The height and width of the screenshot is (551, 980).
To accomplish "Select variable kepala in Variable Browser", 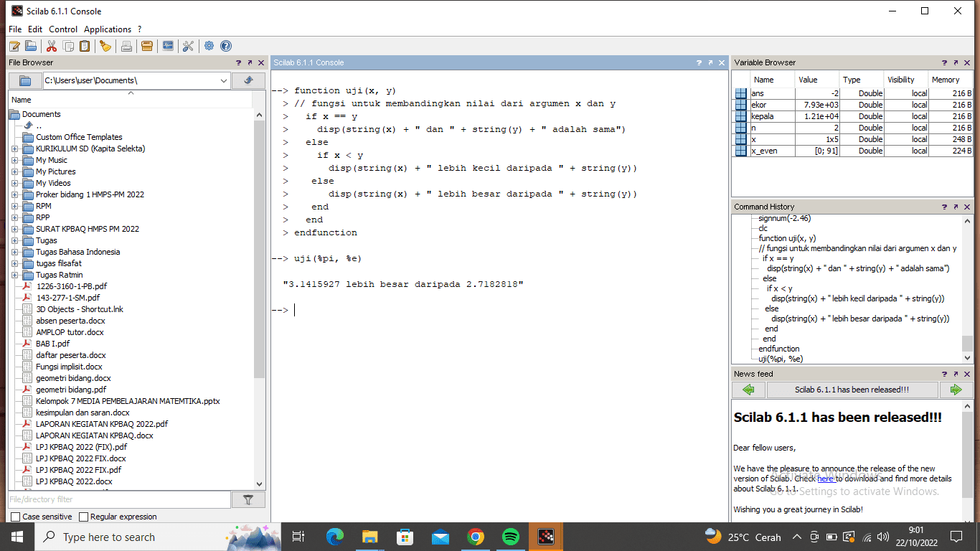I will click(x=853, y=116).
